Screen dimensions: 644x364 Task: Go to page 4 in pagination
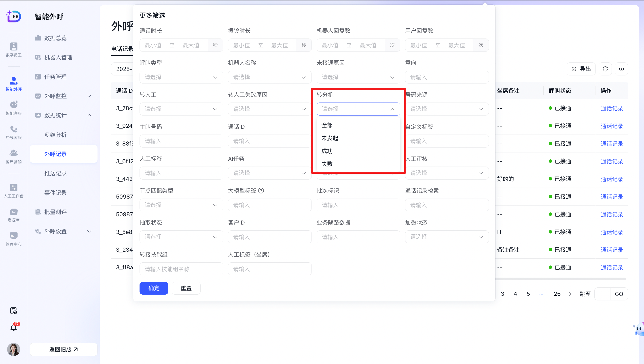(515, 294)
